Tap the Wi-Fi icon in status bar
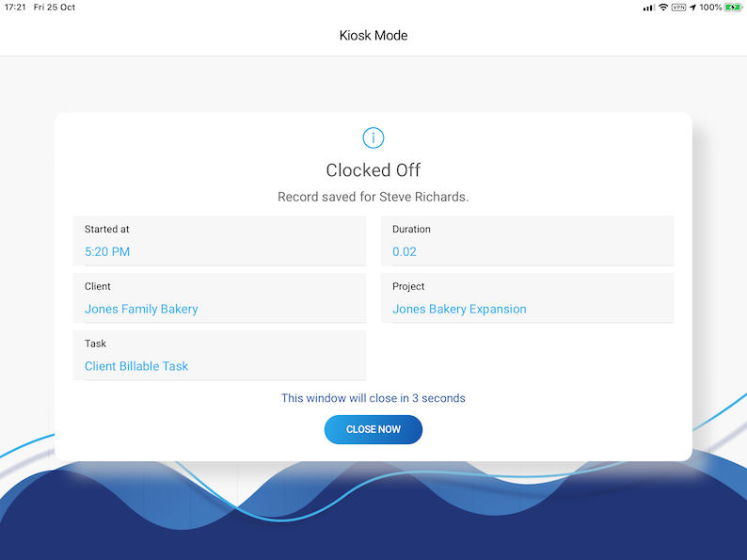Viewport: 747px width, 560px height. pyautogui.click(x=663, y=8)
